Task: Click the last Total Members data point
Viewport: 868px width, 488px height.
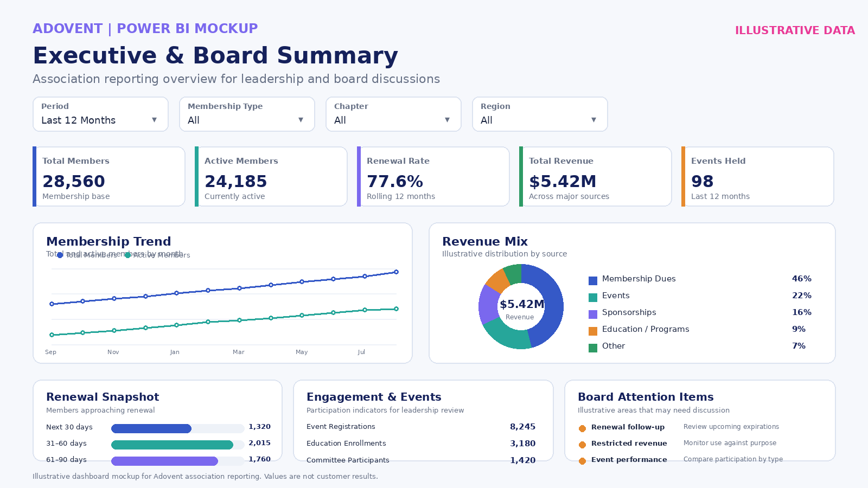Action: click(396, 272)
